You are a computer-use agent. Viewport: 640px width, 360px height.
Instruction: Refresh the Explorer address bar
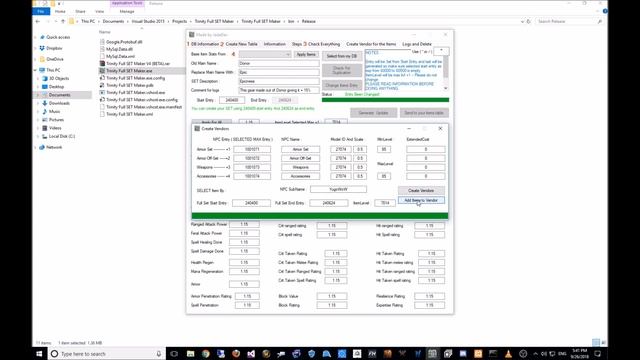(x=529, y=21)
